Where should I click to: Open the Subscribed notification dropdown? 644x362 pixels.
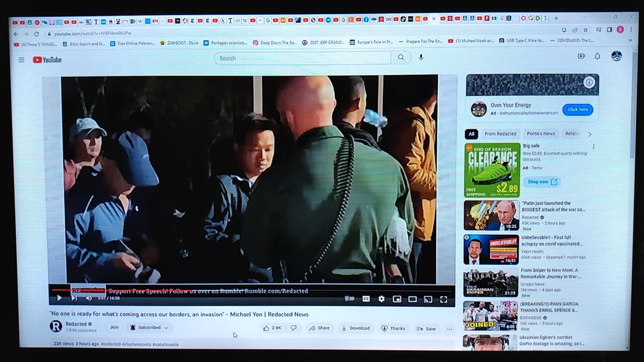click(x=149, y=327)
